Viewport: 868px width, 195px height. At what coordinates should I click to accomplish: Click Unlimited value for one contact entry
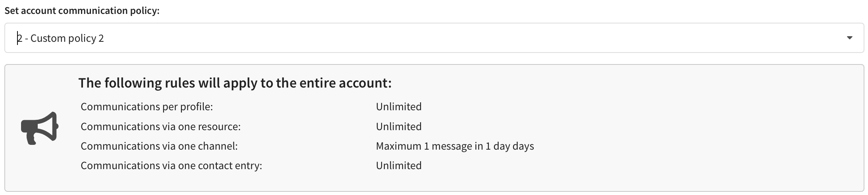(399, 166)
